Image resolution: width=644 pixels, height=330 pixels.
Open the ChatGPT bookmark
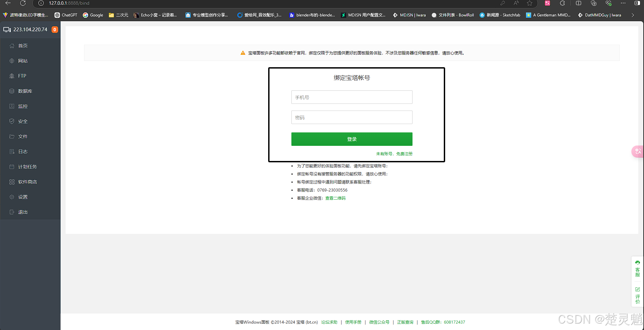[x=66, y=15]
